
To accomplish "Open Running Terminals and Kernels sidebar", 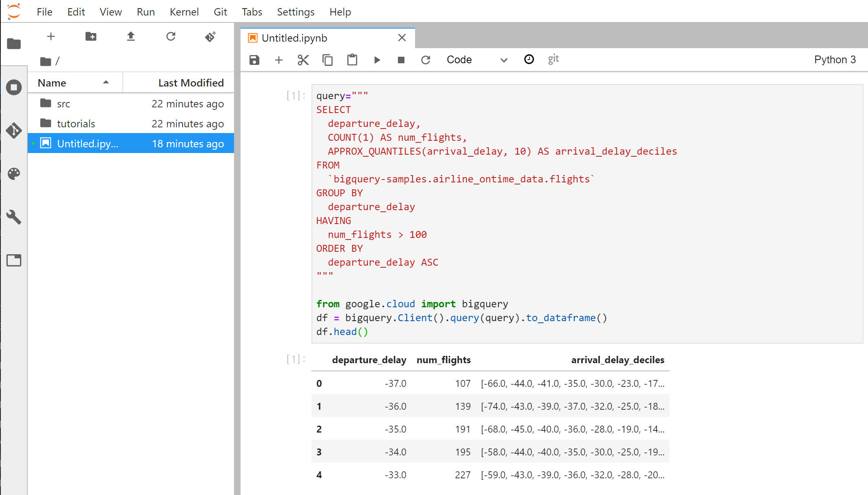I will (14, 87).
